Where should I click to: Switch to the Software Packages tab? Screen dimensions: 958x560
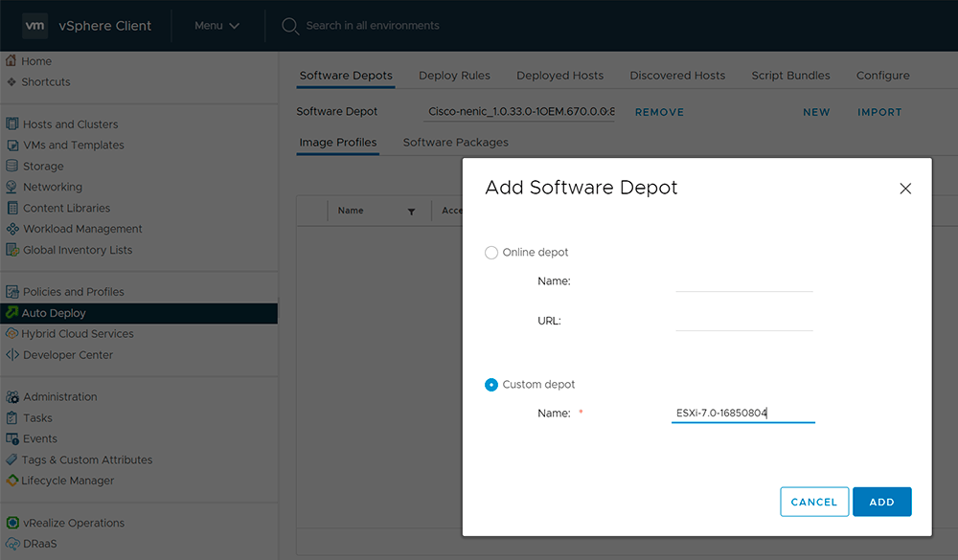[455, 143]
